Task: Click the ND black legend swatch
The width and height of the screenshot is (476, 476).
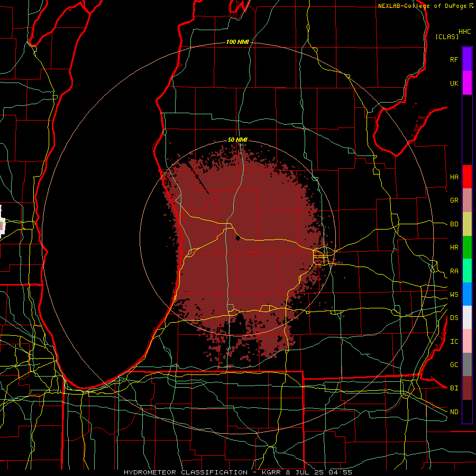Action: click(467, 411)
